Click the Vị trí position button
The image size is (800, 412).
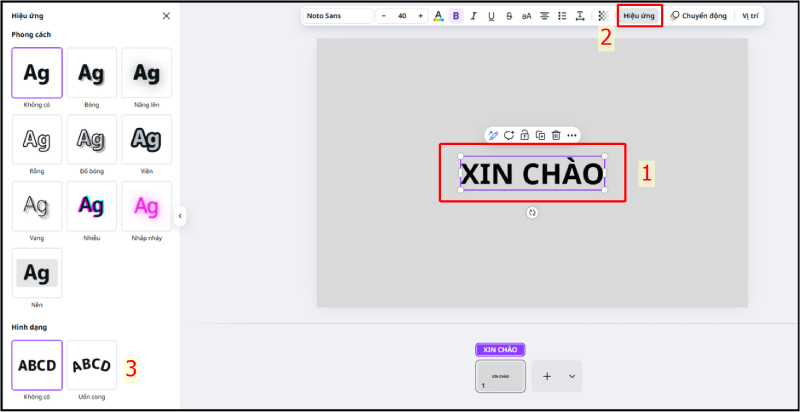750,16
